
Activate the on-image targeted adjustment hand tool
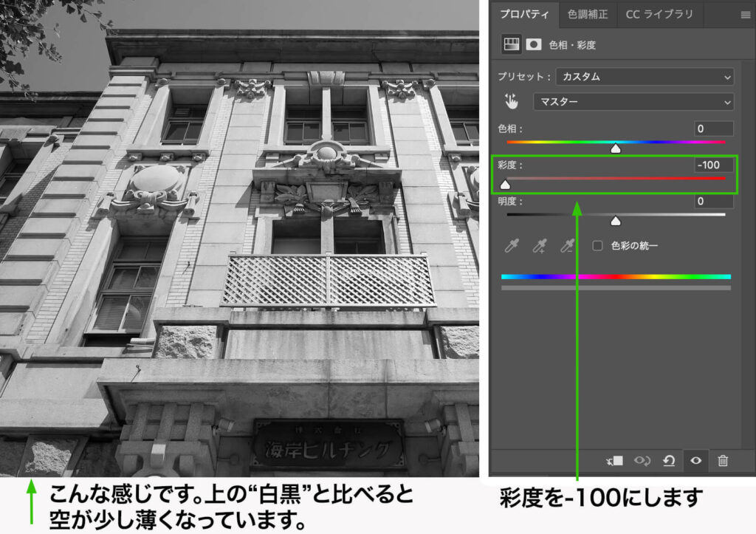coord(511,101)
